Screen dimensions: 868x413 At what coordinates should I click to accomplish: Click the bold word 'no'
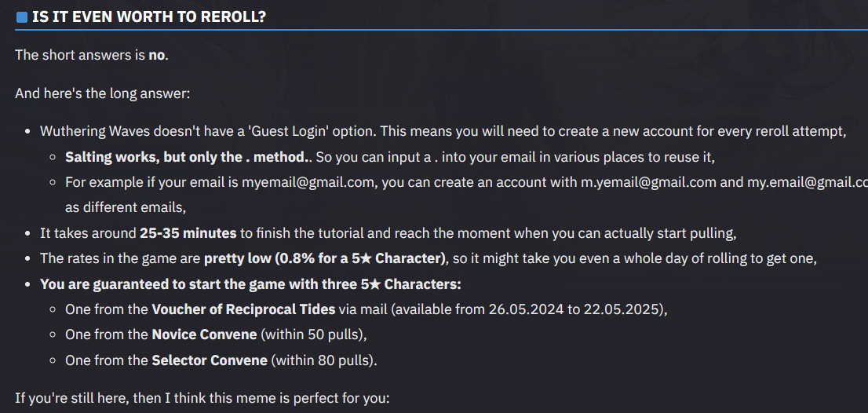click(157, 55)
